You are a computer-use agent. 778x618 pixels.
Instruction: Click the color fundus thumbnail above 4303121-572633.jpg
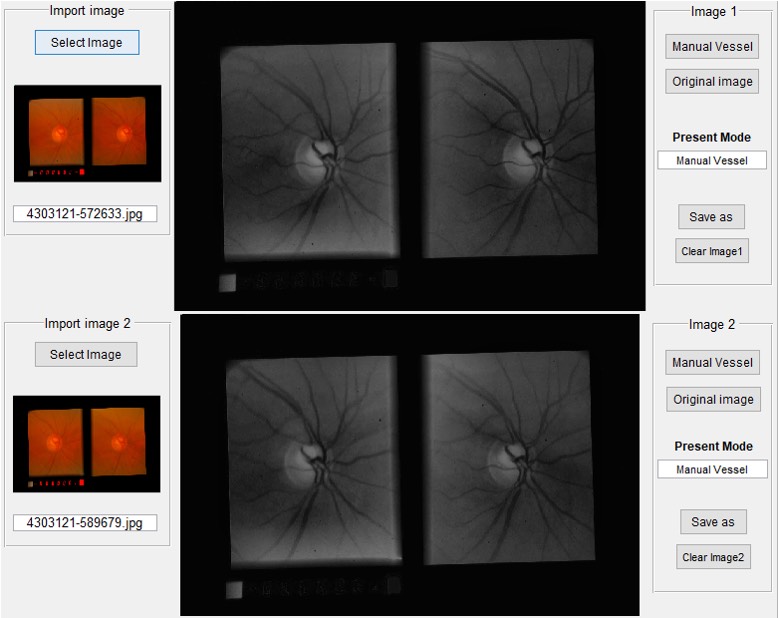(x=87, y=133)
